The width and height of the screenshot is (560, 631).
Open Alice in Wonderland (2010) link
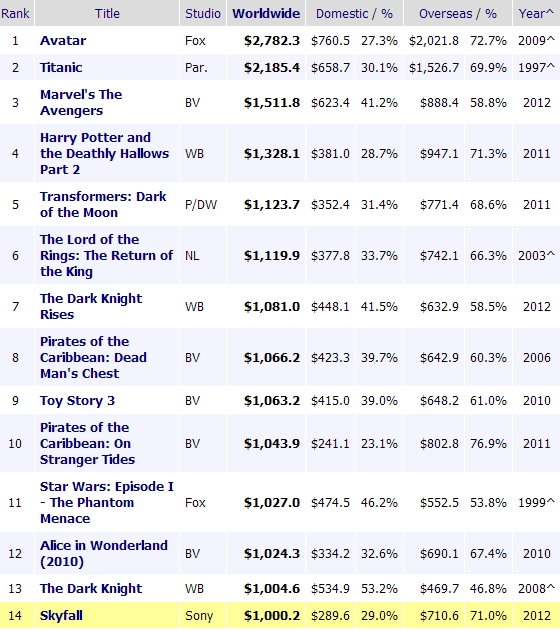[x=104, y=553]
